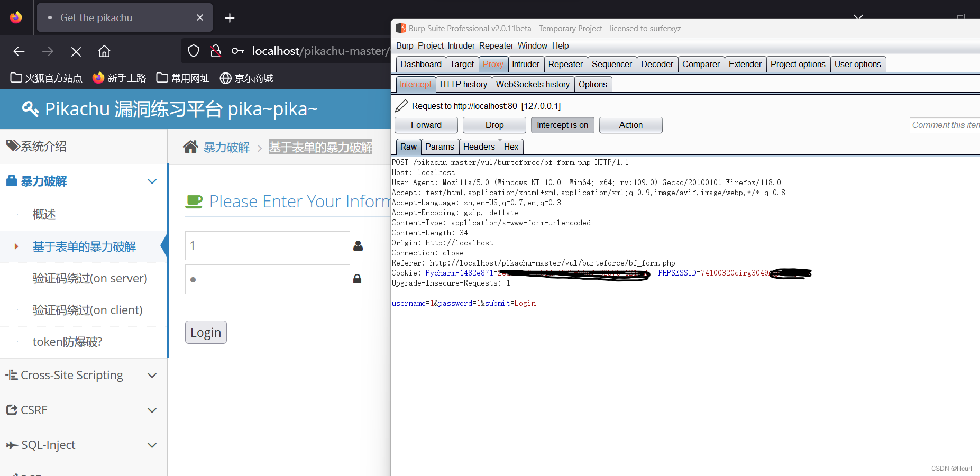The height and width of the screenshot is (476, 980).
Task: Collapse the 暴力破解 sidebar section chevron
Action: pyautogui.click(x=152, y=181)
